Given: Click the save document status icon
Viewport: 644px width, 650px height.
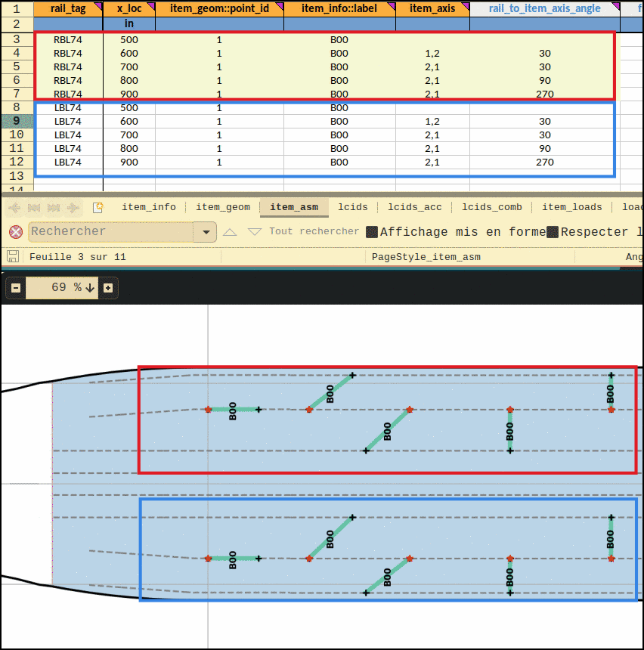Looking at the screenshot, I should pos(12,256).
